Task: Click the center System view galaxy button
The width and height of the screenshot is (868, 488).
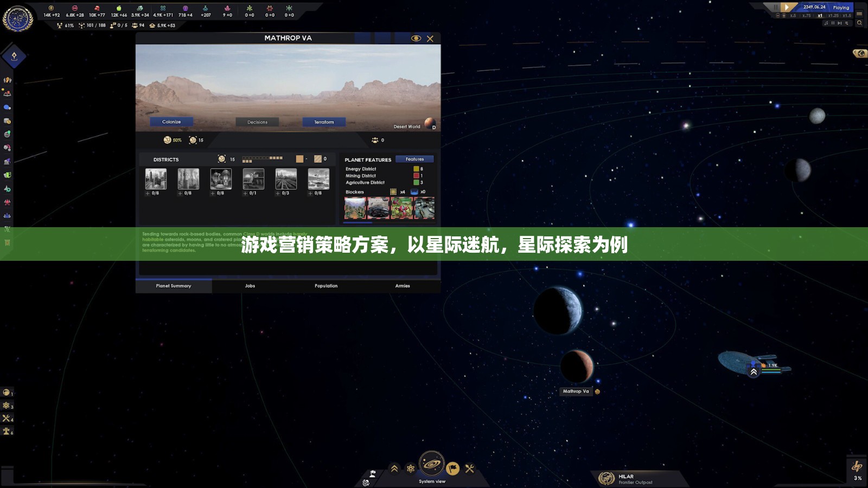Action: tap(432, 464)
